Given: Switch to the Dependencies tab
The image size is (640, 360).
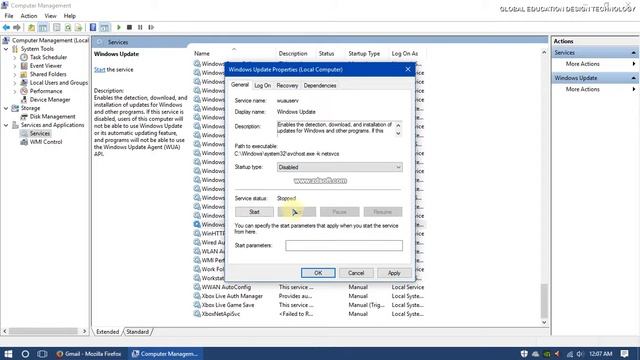Looking at the screenshot, I should point(320,85).
